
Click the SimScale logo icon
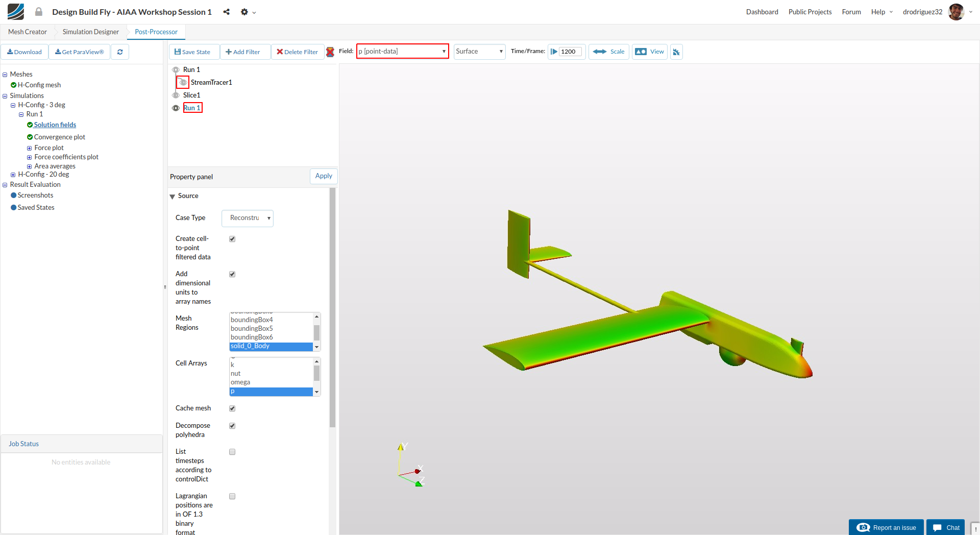point(16,12)
